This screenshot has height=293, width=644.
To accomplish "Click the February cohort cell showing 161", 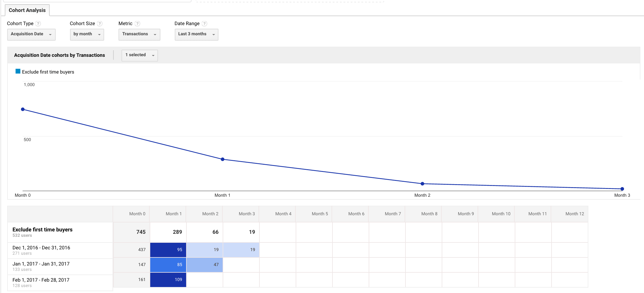I will 131,280.
